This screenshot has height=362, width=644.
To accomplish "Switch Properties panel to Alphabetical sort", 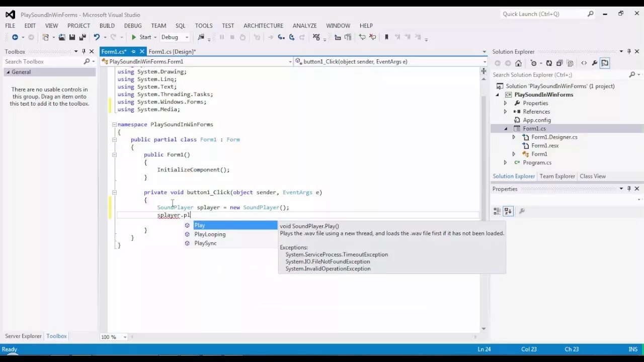I will pos(508,211).
